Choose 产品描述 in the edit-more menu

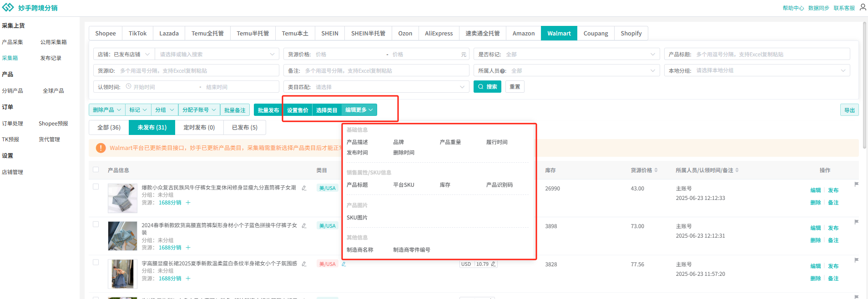point(357,142)
